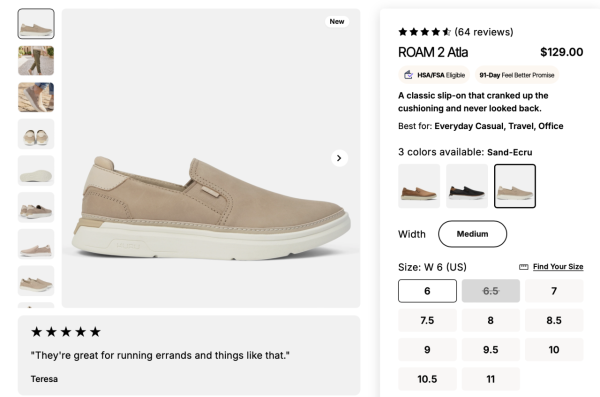This screenshot has height=397, width=600.
Task: Select size 10.5
Action: (x=427, y=379)
